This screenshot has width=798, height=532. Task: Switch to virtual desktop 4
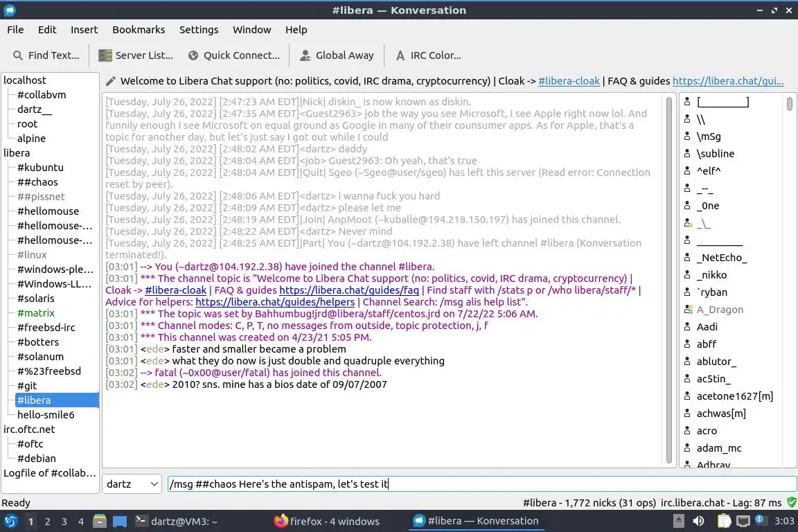coord(81,522)
